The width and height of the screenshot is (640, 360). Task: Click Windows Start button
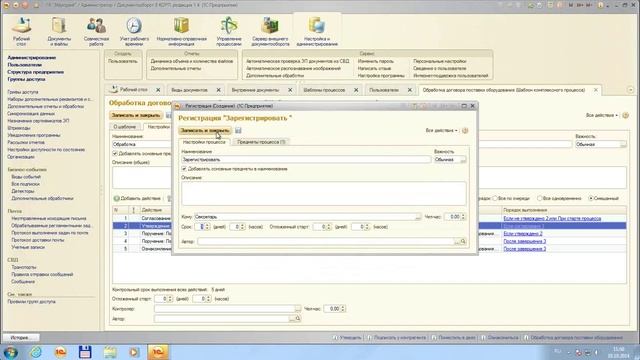pyautogui.click(x=10, y=352)
